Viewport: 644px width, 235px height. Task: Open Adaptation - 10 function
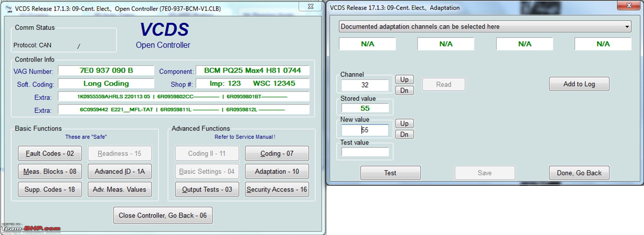(277, 171)
